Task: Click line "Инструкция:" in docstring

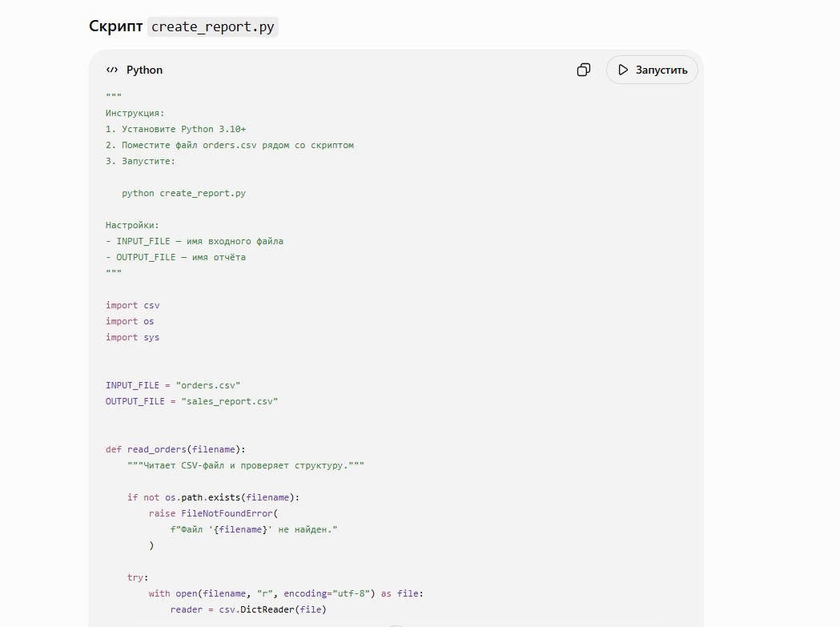Action: point(135,113)
